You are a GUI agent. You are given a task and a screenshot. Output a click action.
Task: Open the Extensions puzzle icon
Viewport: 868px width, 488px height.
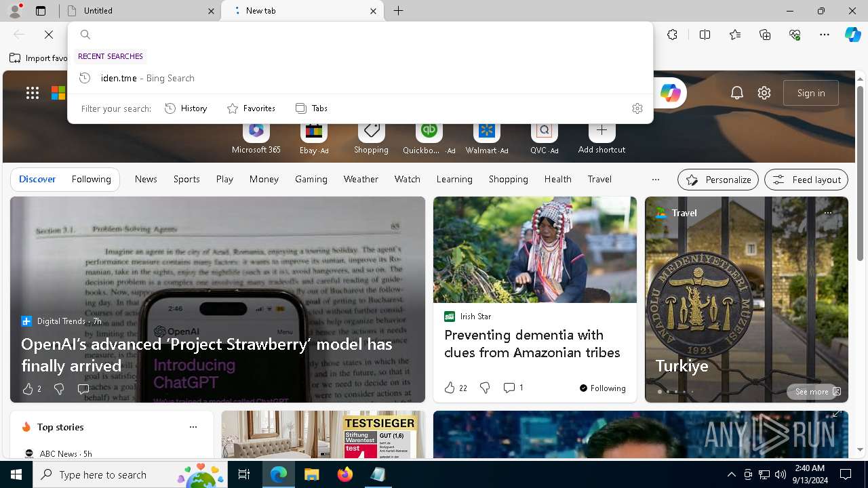click(672, 35)
